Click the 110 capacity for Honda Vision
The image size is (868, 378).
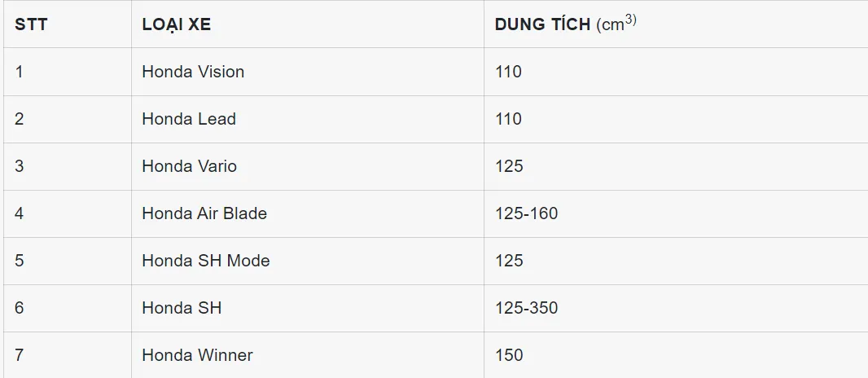coord(508,72)
